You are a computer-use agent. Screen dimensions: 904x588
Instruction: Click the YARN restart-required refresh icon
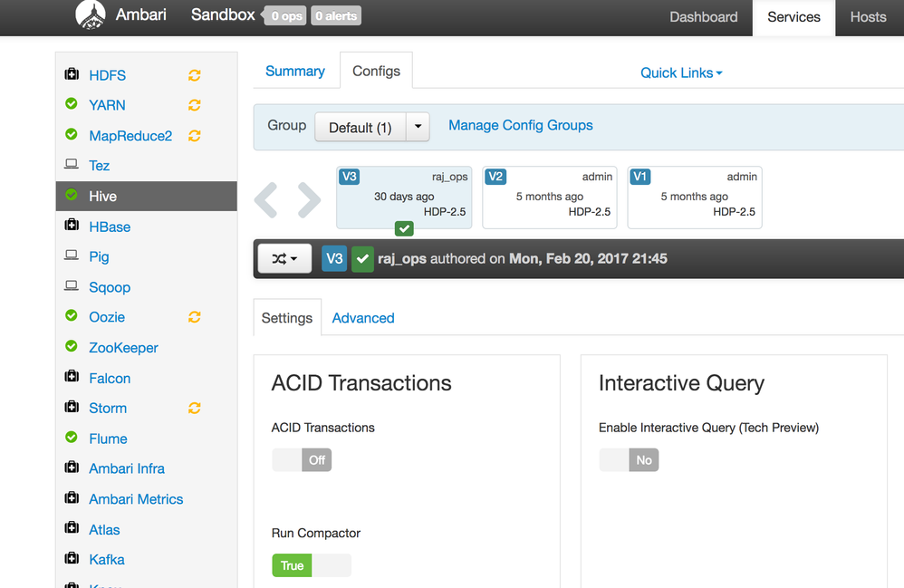194,105
